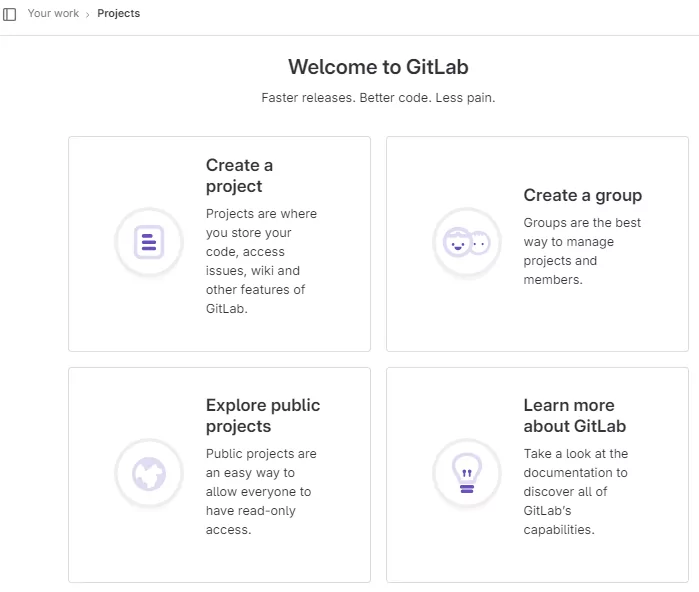Click the lightbulb icon for Learn more

(466, 473)
